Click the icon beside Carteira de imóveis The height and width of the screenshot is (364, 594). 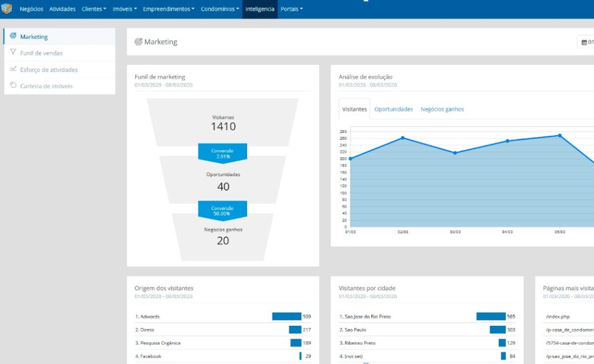[x=13, y=85]
